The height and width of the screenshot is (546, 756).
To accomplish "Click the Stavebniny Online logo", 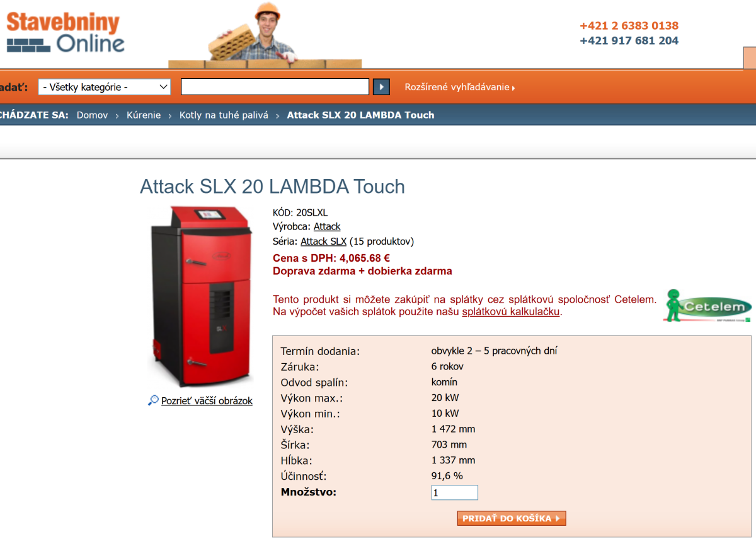I will [66, 33].
